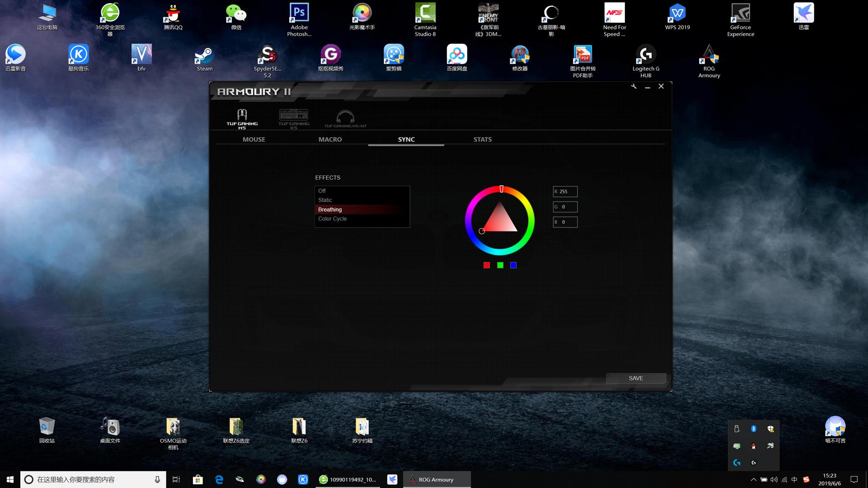The image size is (868, 488).
Task: Open Task View from the taskbar
Action: point(176,479)
